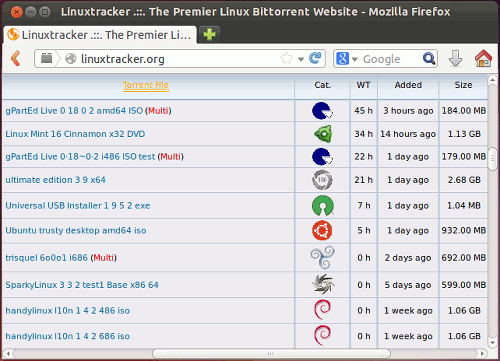Open the new tab plus button
Image resolution: width=500 pixels, height=361 pixels.
pos(209,34)
